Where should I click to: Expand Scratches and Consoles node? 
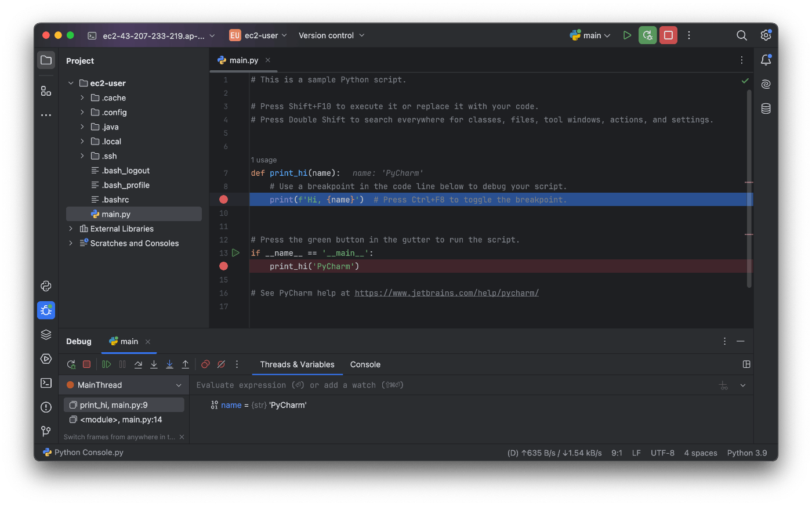click(71, 243)
